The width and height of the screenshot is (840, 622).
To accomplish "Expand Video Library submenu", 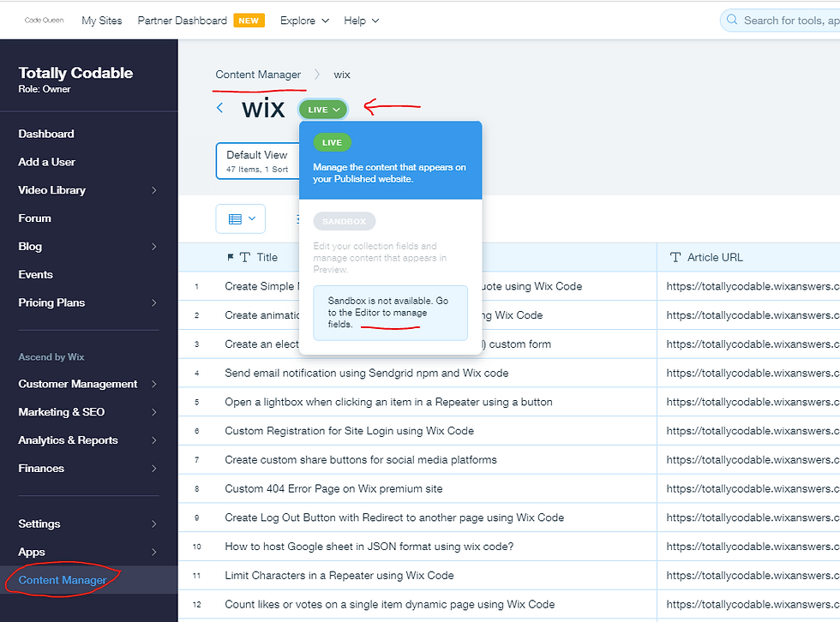I will (154, 190).
